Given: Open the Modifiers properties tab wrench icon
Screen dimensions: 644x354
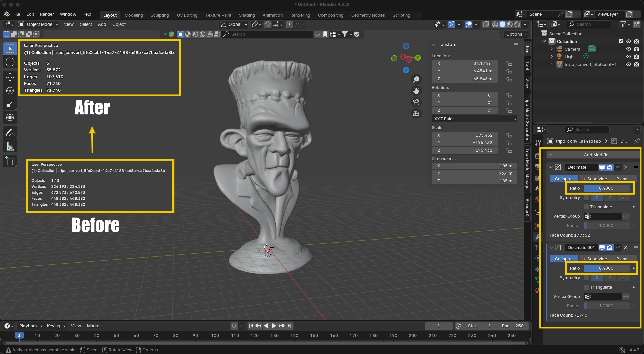Looking at the screenshot, I should pos(538,237).
